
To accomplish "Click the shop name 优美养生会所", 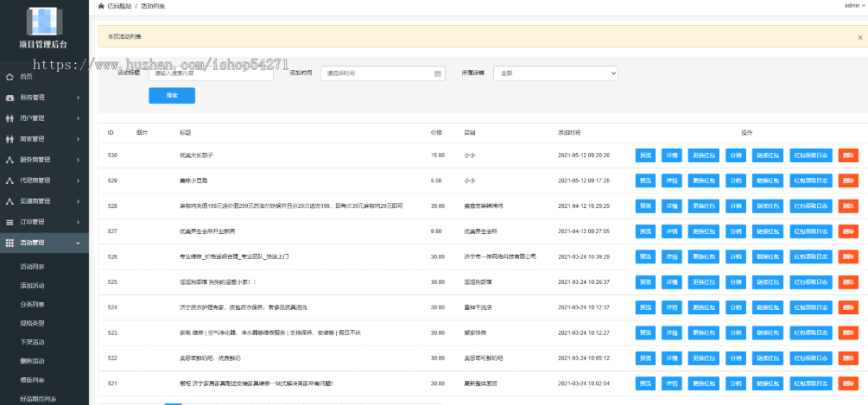I will click(x=481, y=231).
